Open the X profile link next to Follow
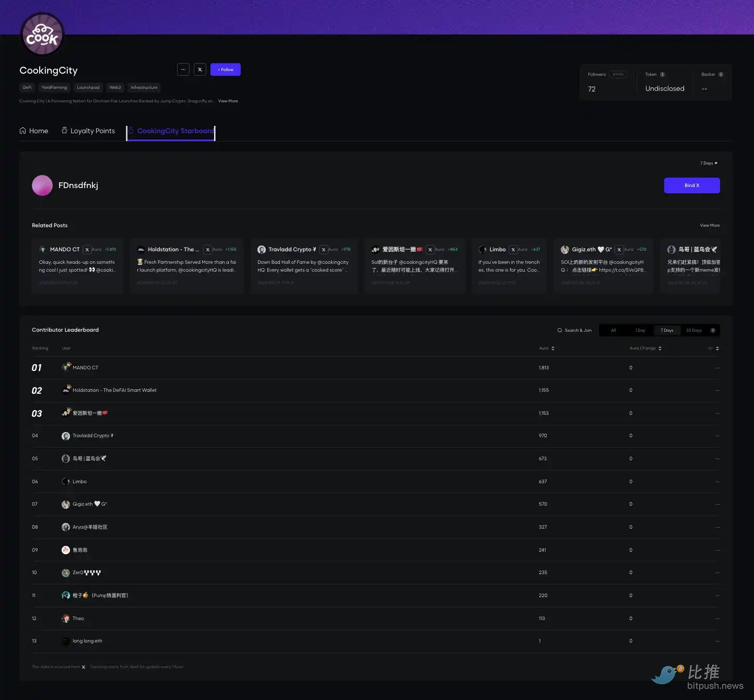The height and width of the screenshot is (700, 754). click(x=200, y=69)
